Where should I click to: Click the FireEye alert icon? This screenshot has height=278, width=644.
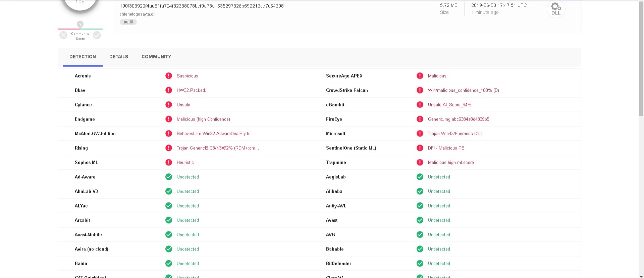[x=420, y=119]
